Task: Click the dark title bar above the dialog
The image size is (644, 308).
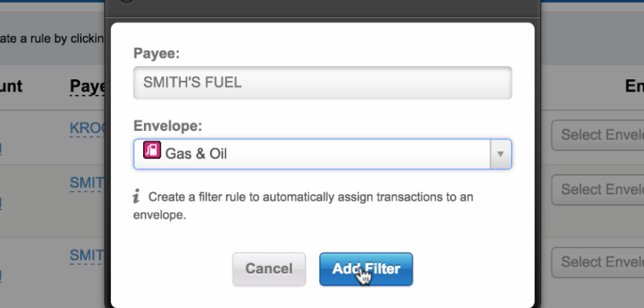Action: (x=322, y=8)
